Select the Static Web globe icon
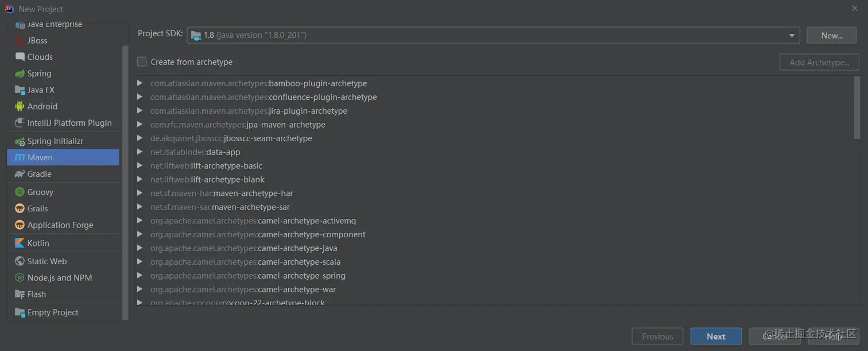Viewport: 868px width, 351px height. click(x=20, y=261)
